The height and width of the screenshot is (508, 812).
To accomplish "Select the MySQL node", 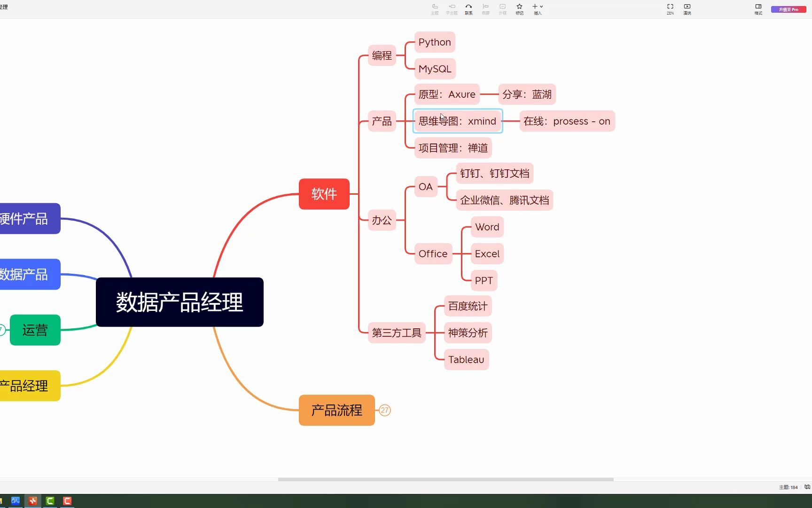I will click(435, 69).
